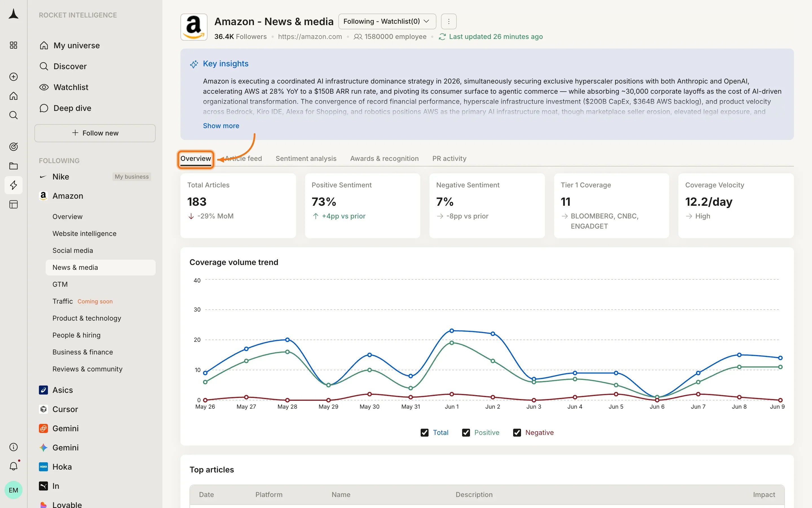
Task: Select the lightning bolt intelligence icon in the left rail
Action: [x=14, y=185]
